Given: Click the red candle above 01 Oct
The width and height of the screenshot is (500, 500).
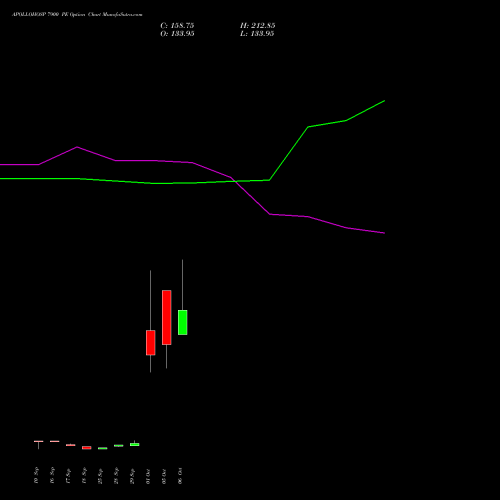Looking at the screenshot, I should (151, 343).
